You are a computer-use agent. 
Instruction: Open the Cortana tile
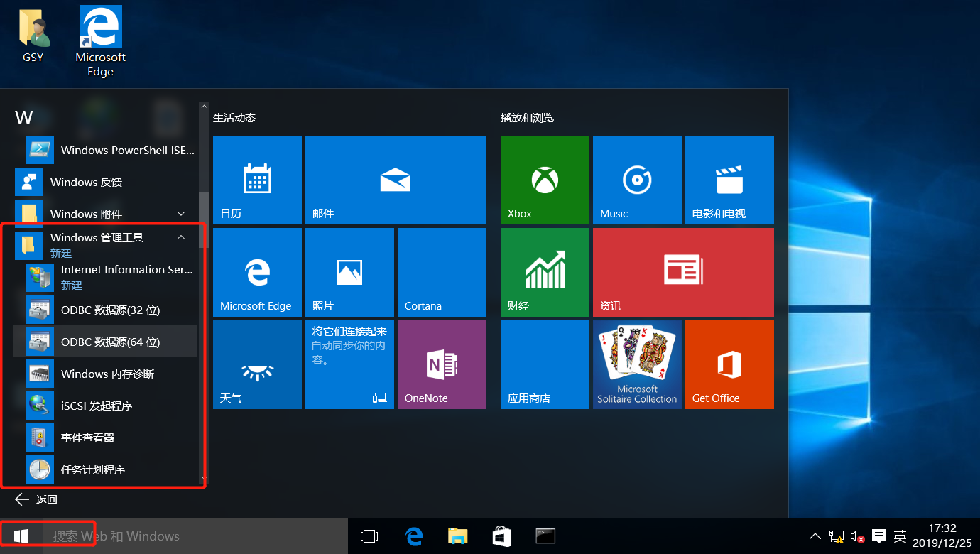pos(442,272)
